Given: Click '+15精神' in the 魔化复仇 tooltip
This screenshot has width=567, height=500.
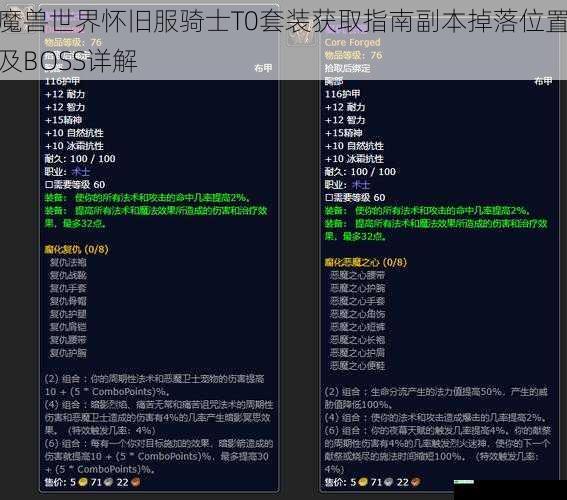Looking at the screenshot, I should coord(63,120).
